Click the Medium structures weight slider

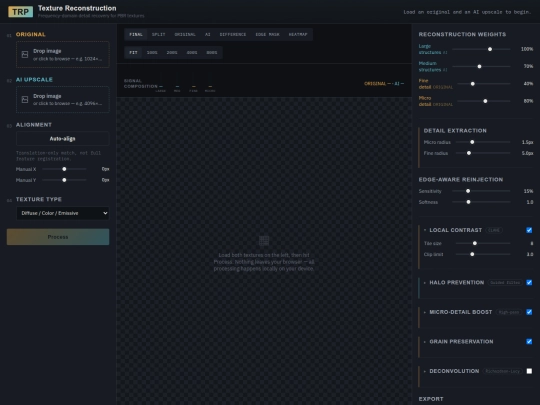coord(481,66)
